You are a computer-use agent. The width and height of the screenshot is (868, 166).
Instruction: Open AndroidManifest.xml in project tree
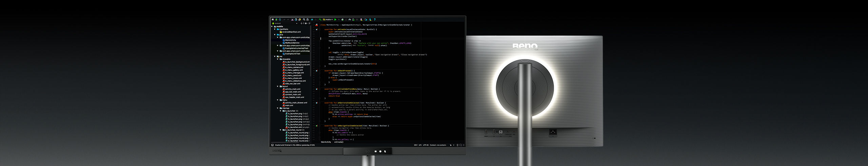point(291,32)
